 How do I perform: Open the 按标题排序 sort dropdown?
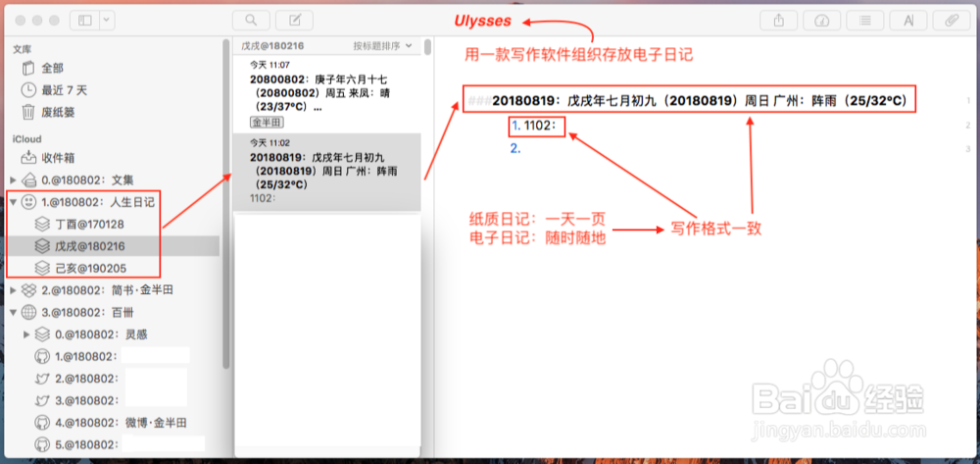[x=382, y=46]
